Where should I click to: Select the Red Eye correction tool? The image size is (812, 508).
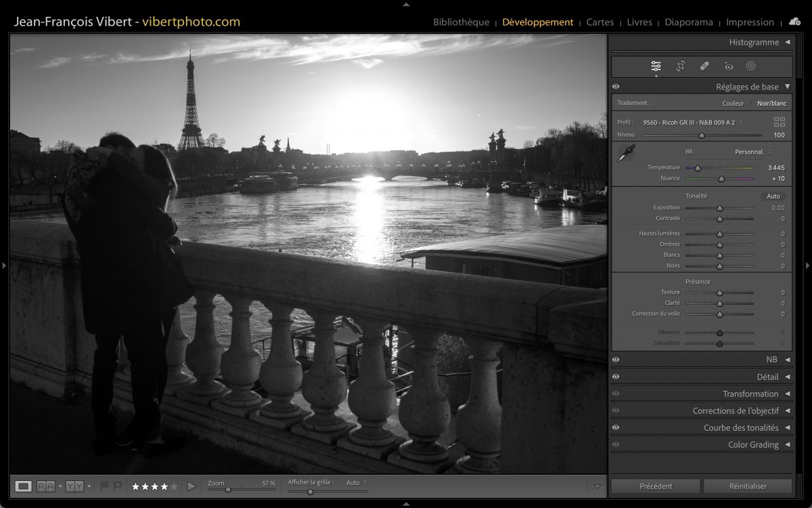click(728, 66)
